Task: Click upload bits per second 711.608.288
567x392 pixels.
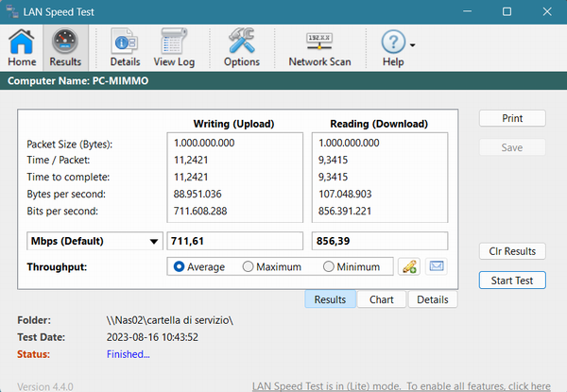Action: (x=200, y=211)
